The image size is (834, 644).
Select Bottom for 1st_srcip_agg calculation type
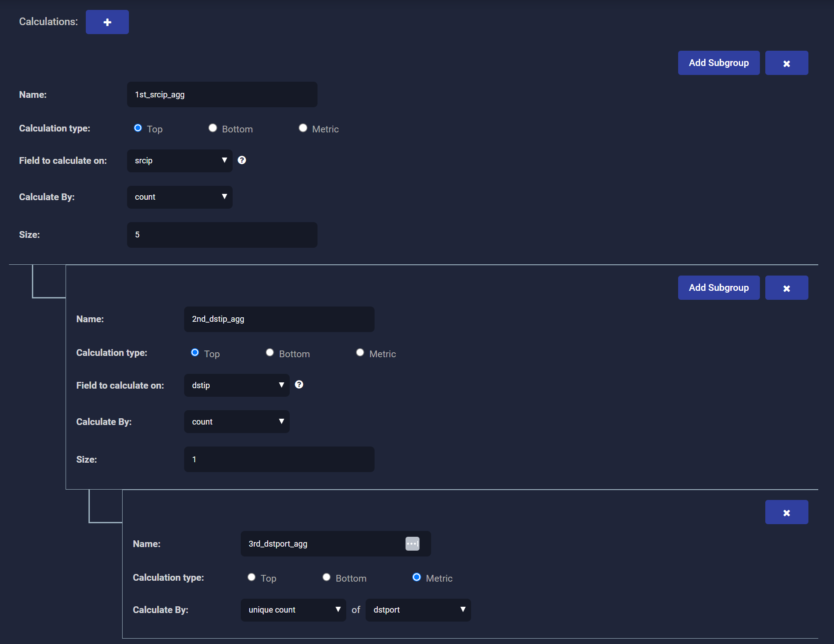[213, 128]
